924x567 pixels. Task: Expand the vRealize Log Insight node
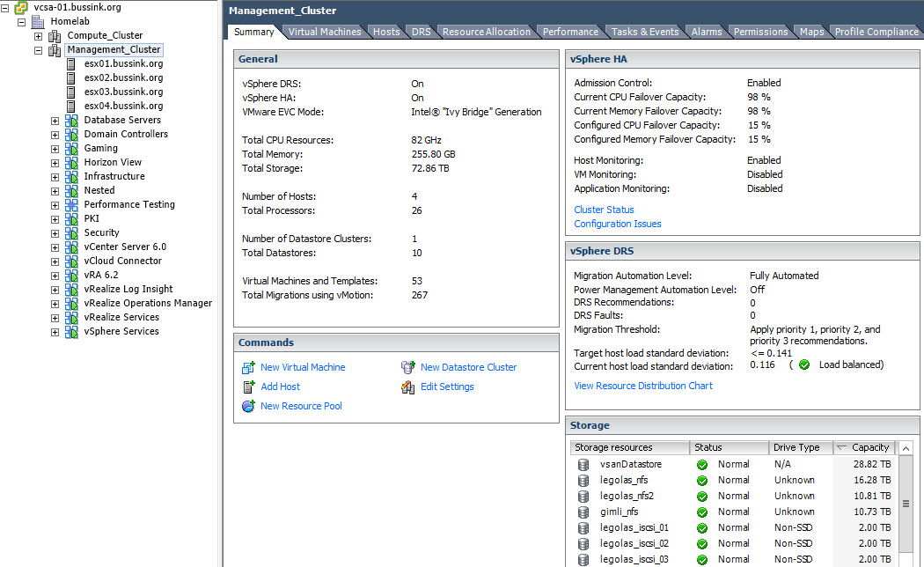55,290
